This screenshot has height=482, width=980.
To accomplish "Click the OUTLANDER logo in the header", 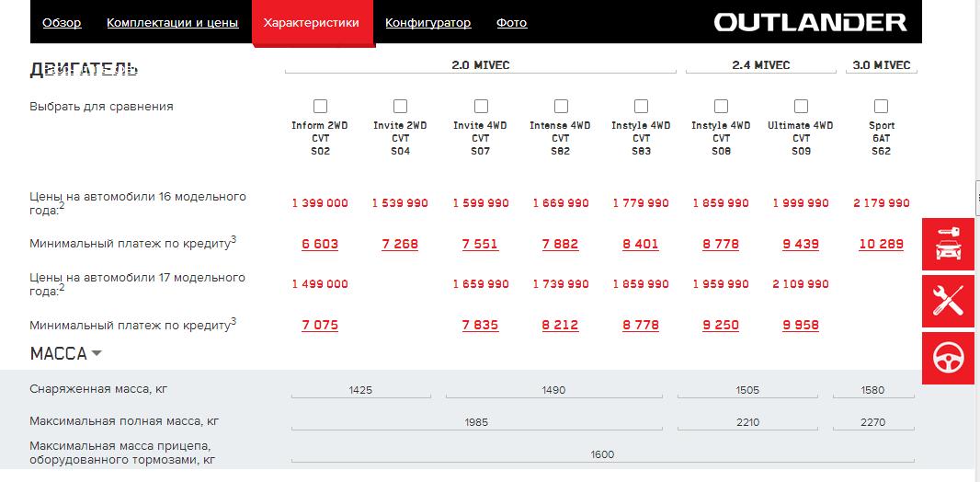I will tap(810, 22).
